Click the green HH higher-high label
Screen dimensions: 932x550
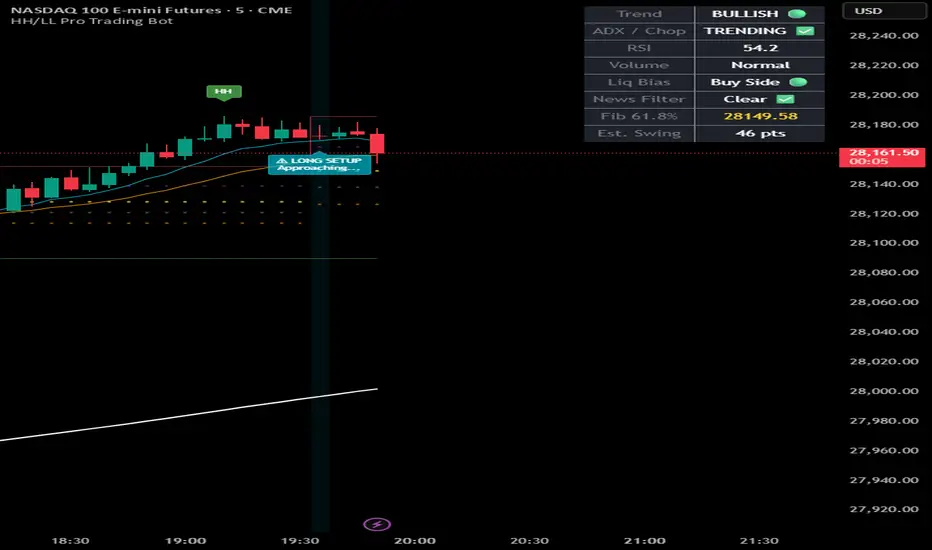click(x=223, y=92)
